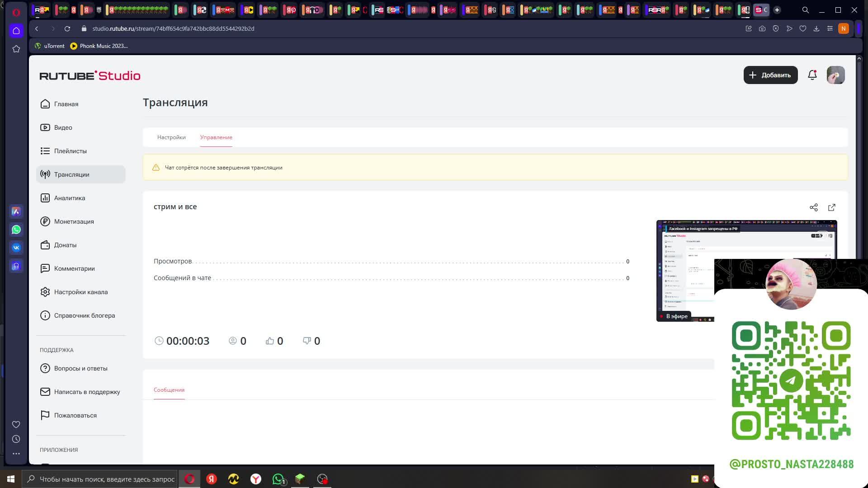
Task: Click Написать в поддержку
Action: (80, 392)
